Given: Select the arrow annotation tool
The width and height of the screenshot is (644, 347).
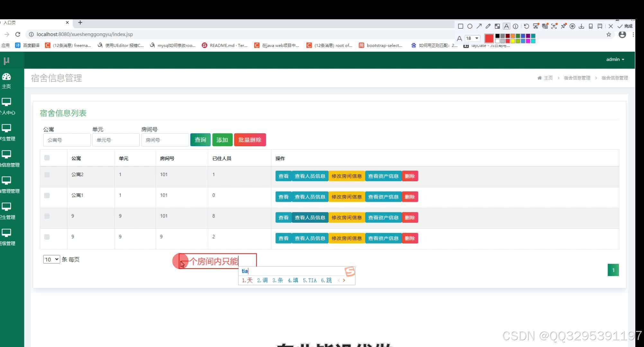Looking at the screenshot, I should click(x=479, y=26).
